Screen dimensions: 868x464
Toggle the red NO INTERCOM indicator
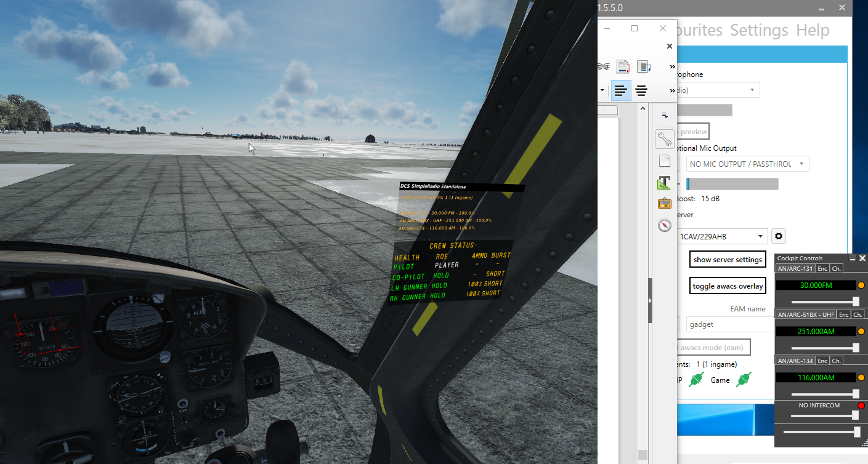point(861,406)
